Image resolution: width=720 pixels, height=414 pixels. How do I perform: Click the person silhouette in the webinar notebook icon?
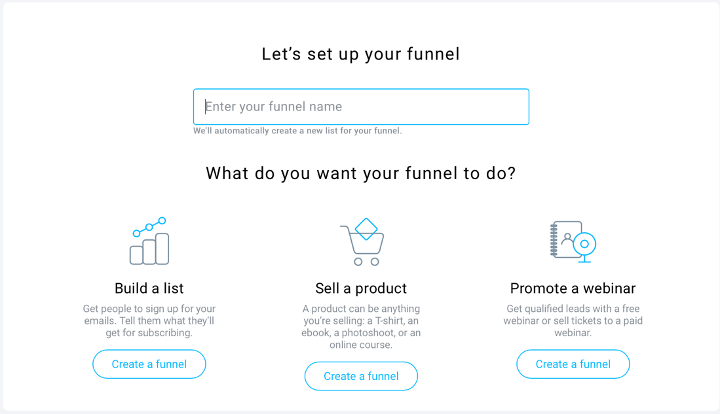[x=568, y=239]
